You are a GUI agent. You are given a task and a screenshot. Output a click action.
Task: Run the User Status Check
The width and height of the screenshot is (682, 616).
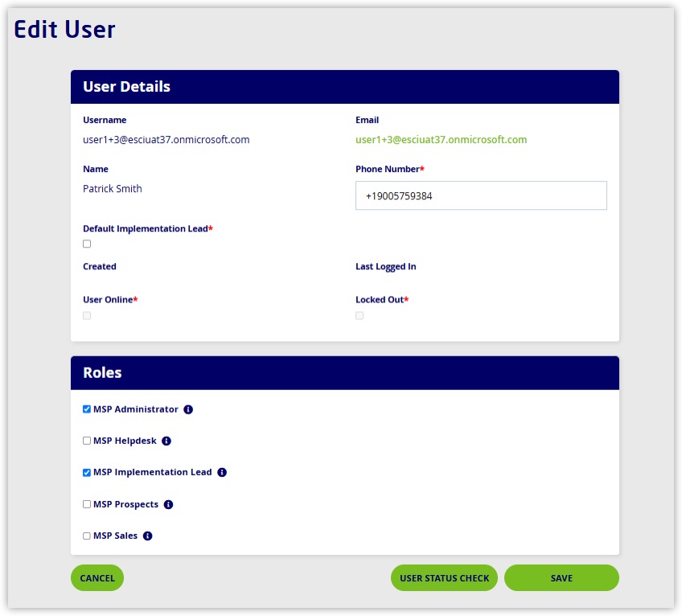pos(444,578)
